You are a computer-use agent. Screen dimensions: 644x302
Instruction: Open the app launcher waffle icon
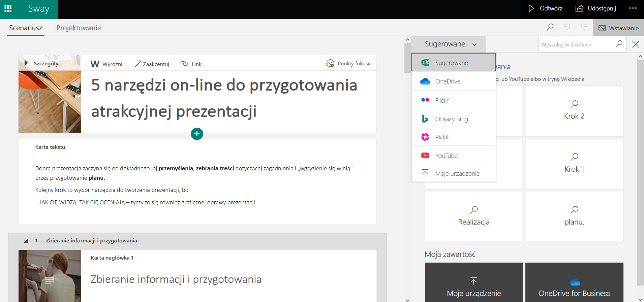tap(8, 8)
